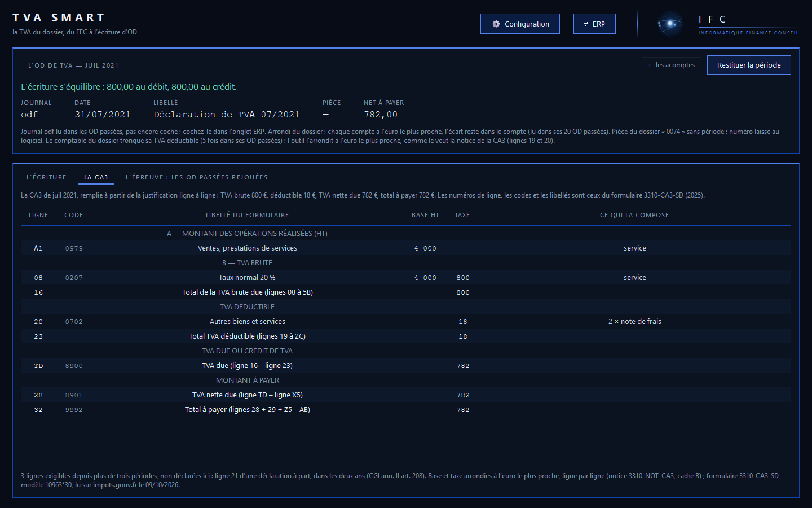The width and height of the screenshot is (812, 508).
Task: Click the TVA SMART title
Action: 59,18
